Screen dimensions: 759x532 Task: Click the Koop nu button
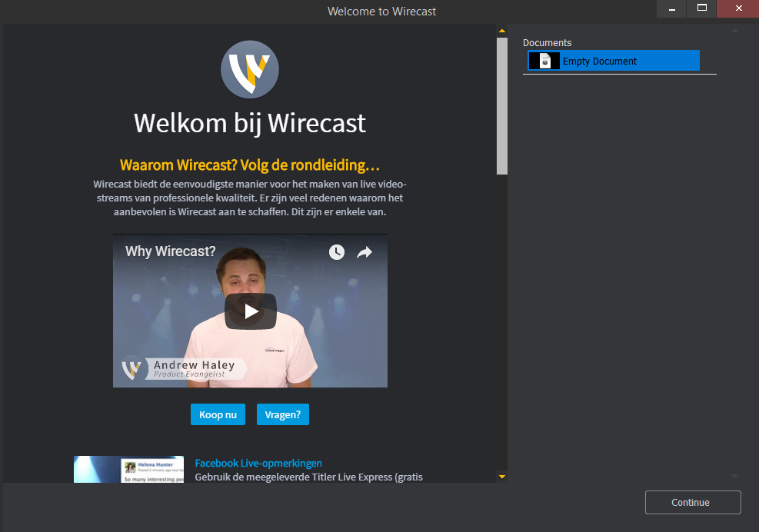point(218,414)
